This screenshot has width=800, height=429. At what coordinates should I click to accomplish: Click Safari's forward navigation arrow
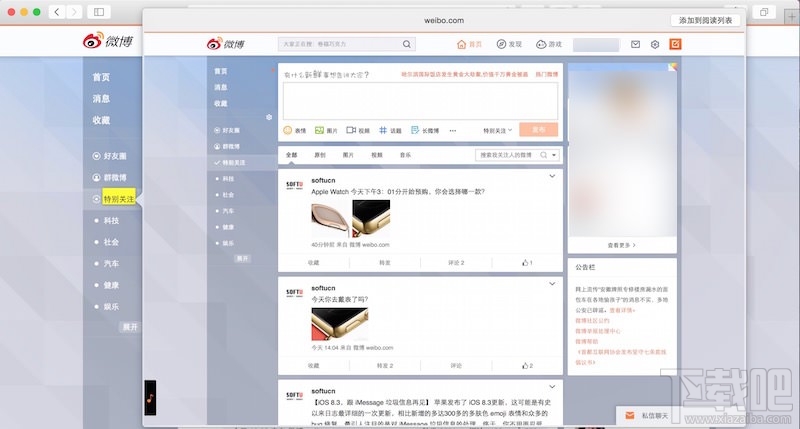click(74, 12)
